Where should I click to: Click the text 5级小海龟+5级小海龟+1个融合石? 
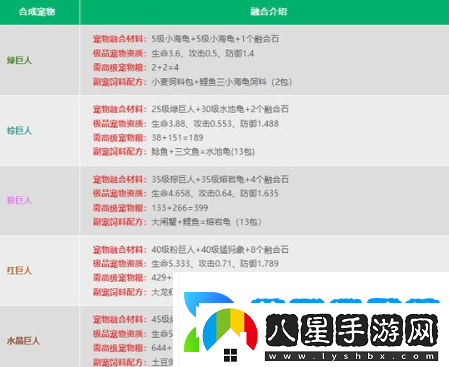[x=215, y=39]
